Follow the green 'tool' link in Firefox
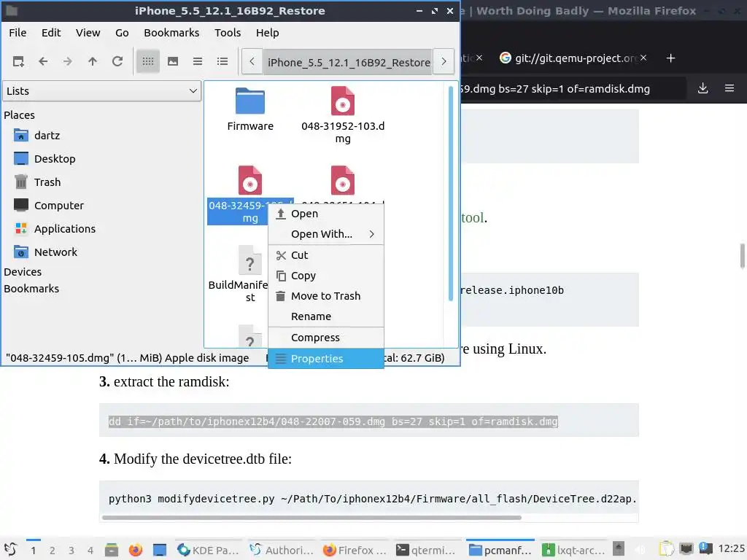747x560 pixels. pos(473,217)
